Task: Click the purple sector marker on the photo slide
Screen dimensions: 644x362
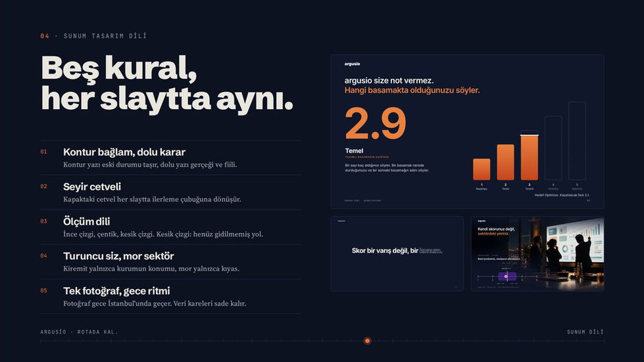Action: click(507, 277)
